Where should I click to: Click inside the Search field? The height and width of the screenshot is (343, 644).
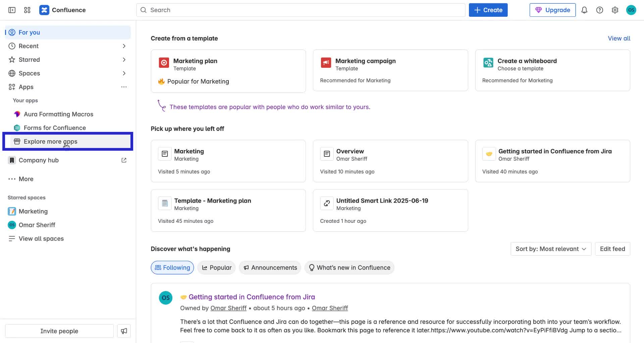coord(301,10)
